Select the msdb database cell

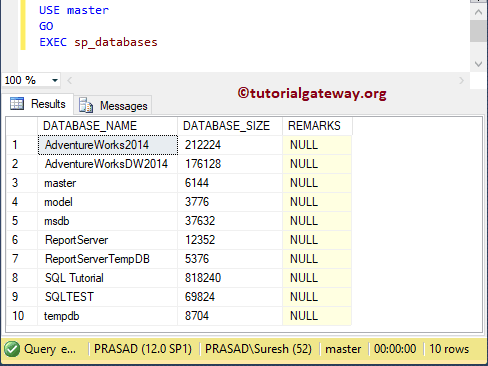pyautogui.click(x=108, y=221)
